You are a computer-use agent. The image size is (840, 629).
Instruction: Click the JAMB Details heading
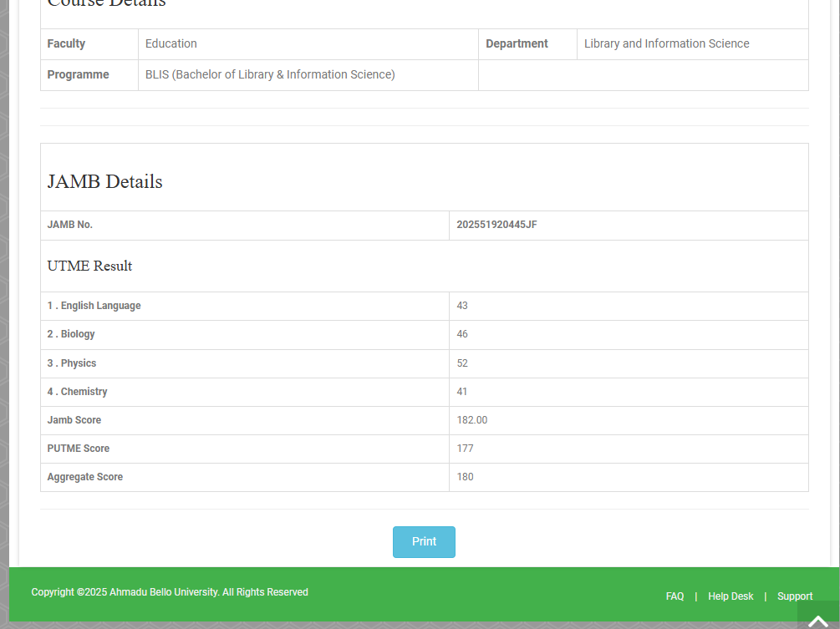point(105,182)
